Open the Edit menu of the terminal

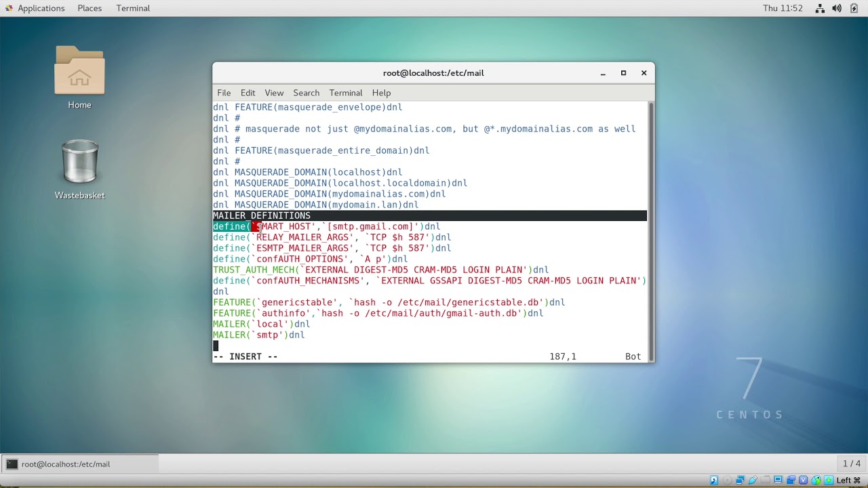coord(248,93)
